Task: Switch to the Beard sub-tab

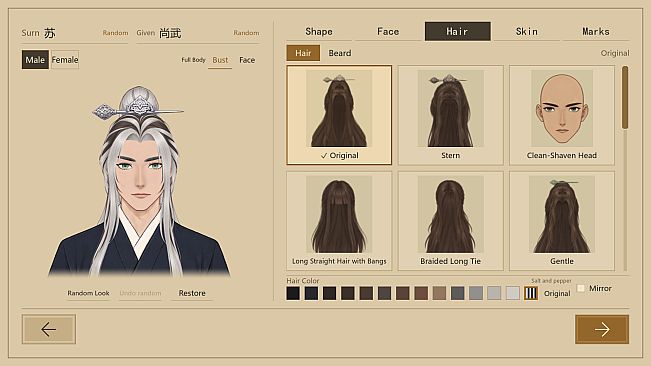Action: (x=340, y=53)
